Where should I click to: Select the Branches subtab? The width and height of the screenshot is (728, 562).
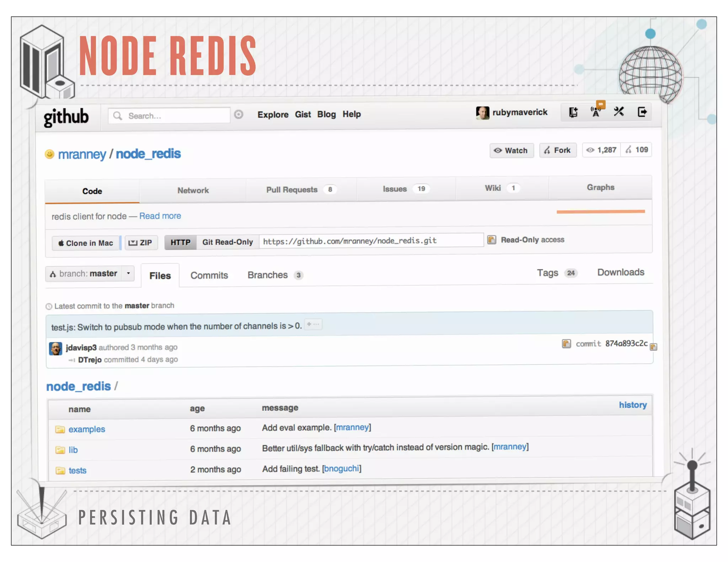(x=275, y=275)
